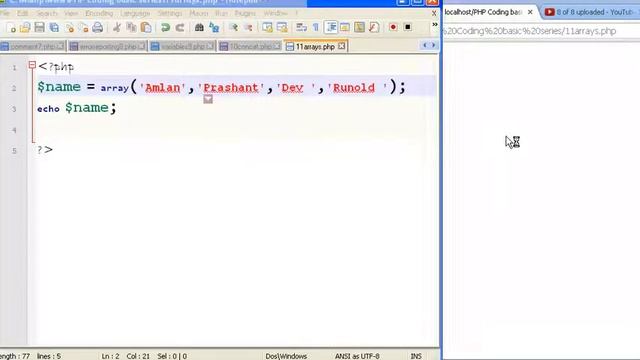
Task: Click the browser address bar URL
Action: click(x=530, y=31)
